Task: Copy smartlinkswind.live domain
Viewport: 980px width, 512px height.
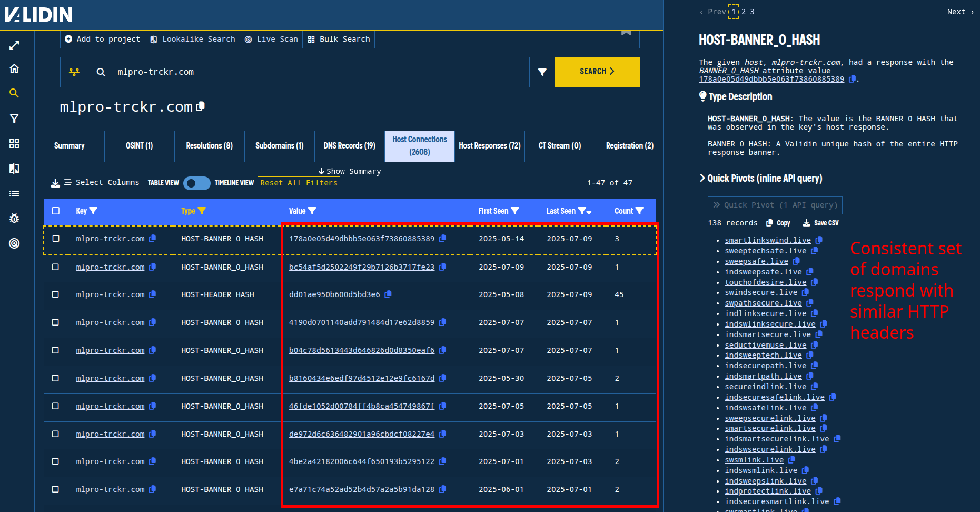Action: pos(819,240)
